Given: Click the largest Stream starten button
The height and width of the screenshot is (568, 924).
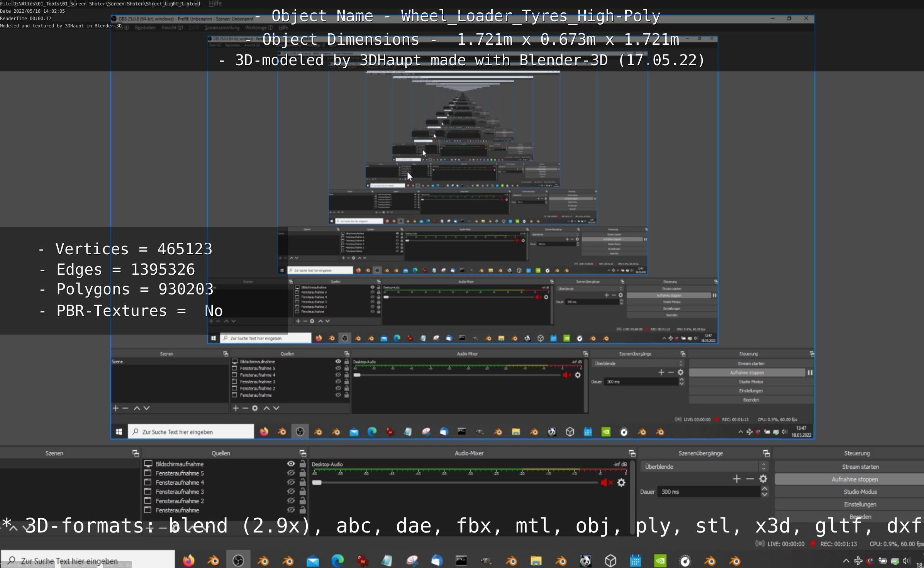Looking at the screenshot, I should [x=860, y=467].
